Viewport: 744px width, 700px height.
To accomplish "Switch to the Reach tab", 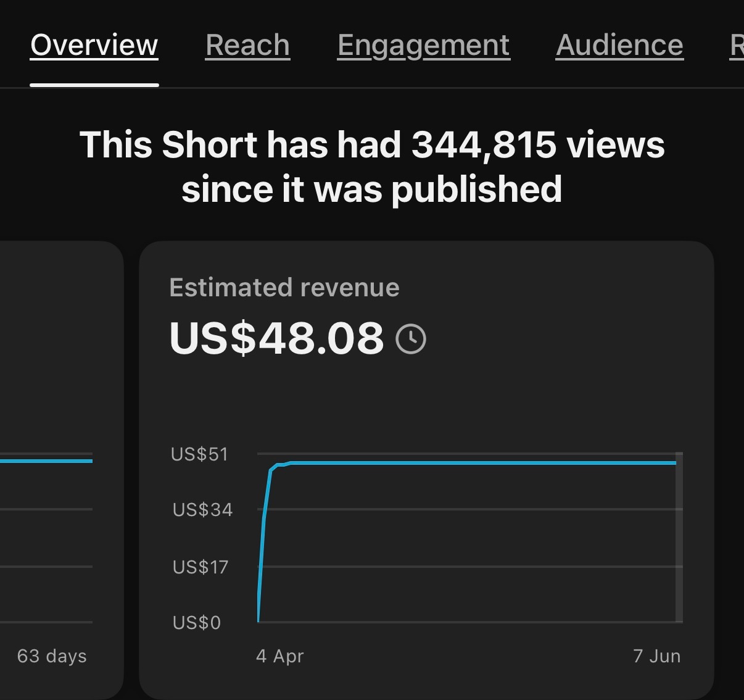I will (247, 45).
